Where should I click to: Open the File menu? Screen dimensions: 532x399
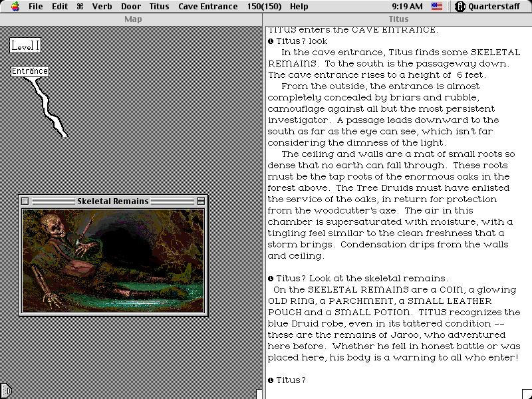point(36,6)
